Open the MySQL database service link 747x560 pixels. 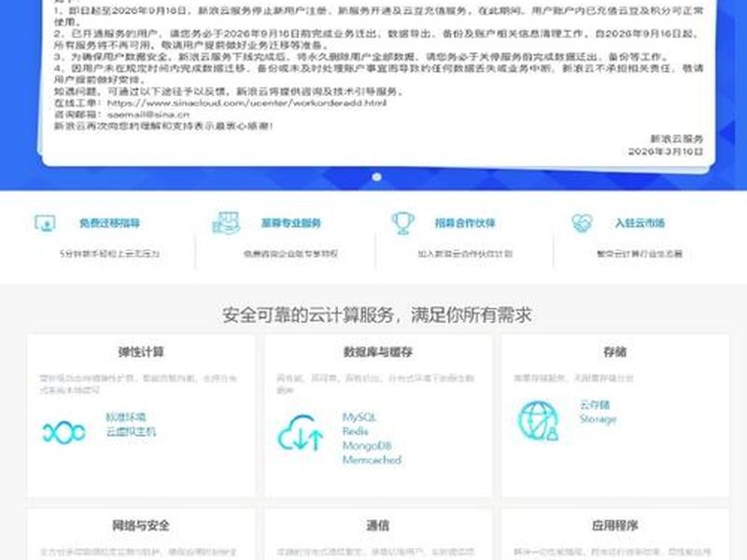point(359,417)
